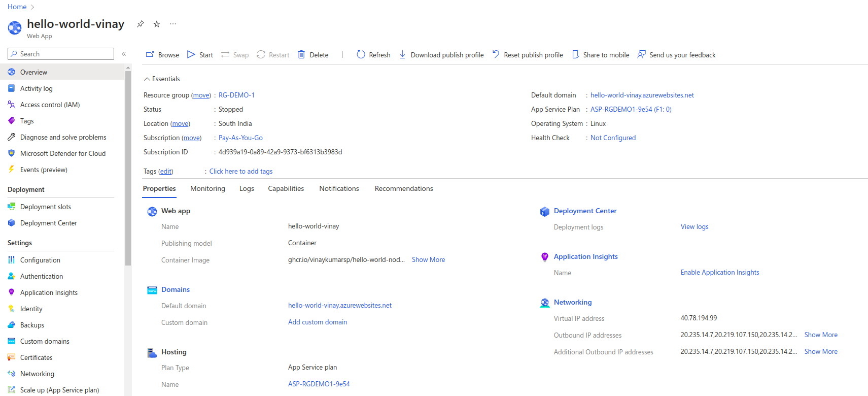Open Pay-As-You-Go subscription link
The height and width of the screenshot is (396, 868).
point(240,138)
